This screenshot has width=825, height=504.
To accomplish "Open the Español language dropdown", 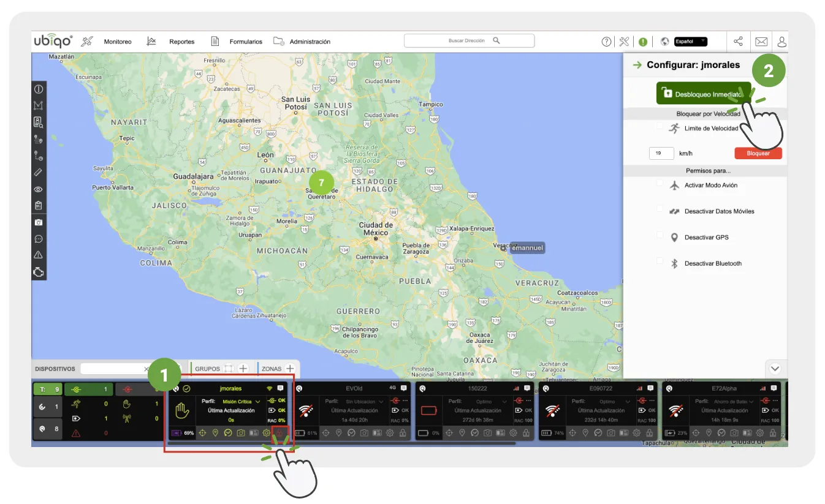I will pyautogui.click(x=691, y=42).
